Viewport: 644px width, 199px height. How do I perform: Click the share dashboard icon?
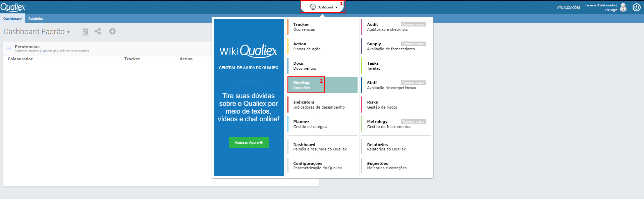[x=98, y=31]
